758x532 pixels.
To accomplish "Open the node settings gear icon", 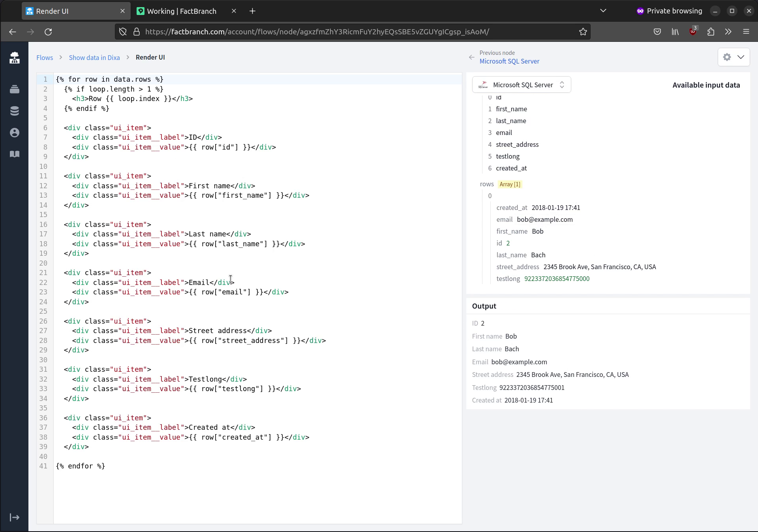I will point(727,57).
